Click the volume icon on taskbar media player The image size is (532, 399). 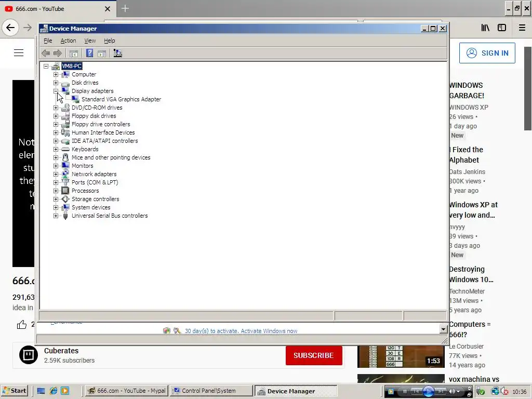point(452,392)
